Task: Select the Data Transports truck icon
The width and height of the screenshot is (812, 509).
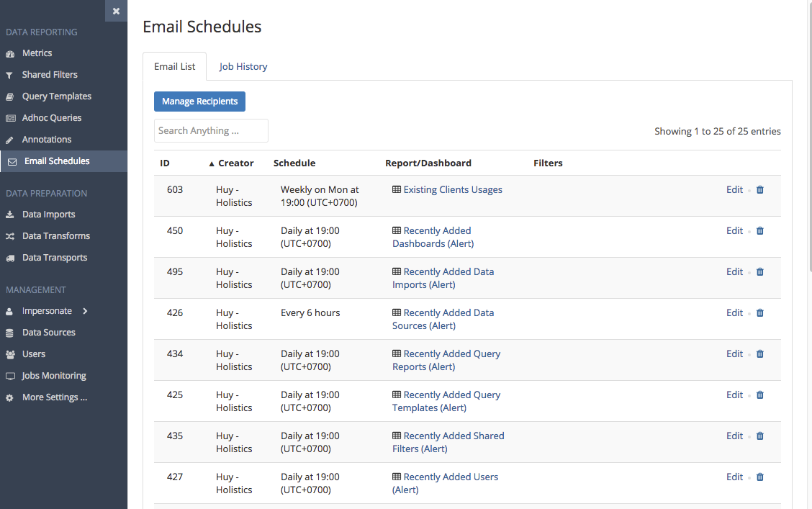Action: coord(10,257)
